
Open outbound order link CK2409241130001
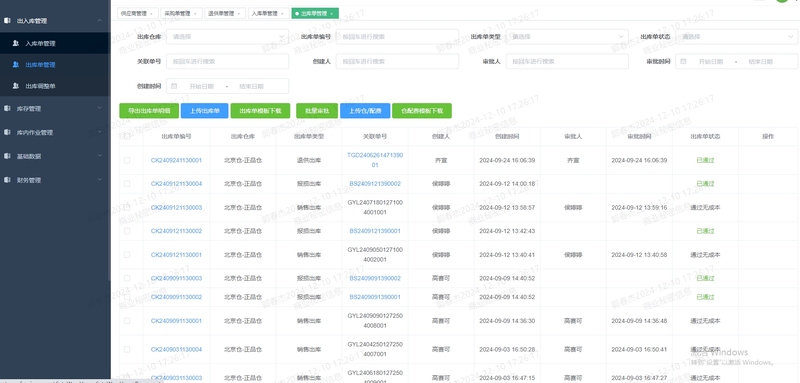tap(176, 160)
